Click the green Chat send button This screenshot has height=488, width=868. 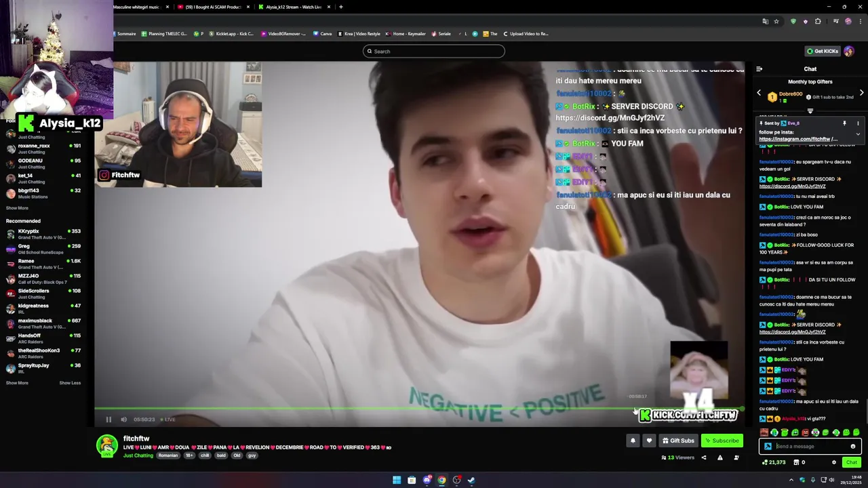pyautogui.click(x=852, y=462)
